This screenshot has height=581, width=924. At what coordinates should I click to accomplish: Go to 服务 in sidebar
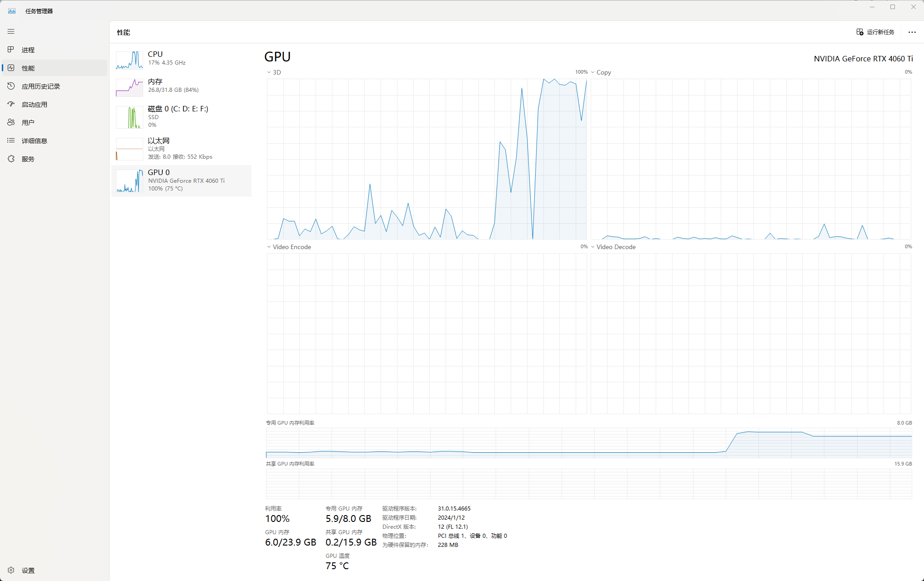55,159
